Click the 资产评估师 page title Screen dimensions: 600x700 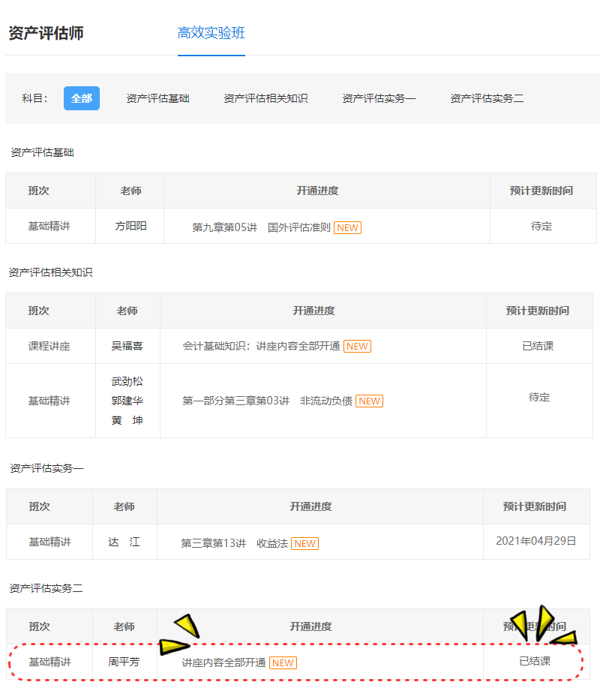click(x=46, y=33)
